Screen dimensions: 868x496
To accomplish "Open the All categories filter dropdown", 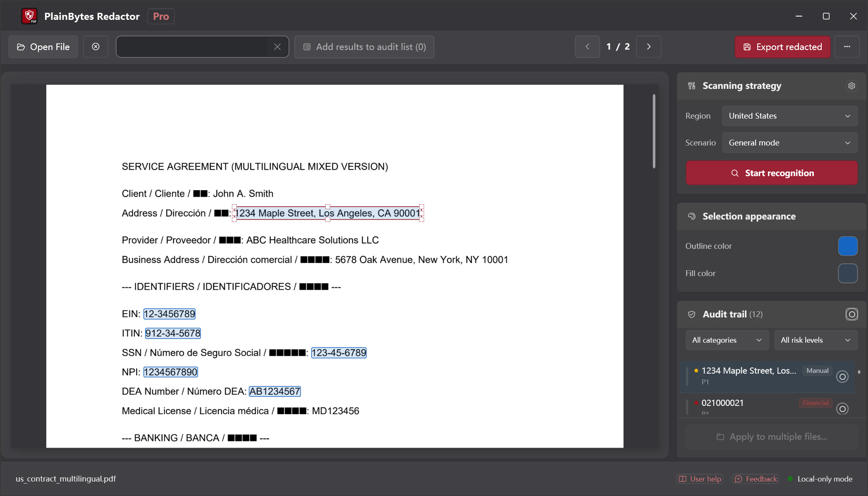I will [x=727, y=340].
